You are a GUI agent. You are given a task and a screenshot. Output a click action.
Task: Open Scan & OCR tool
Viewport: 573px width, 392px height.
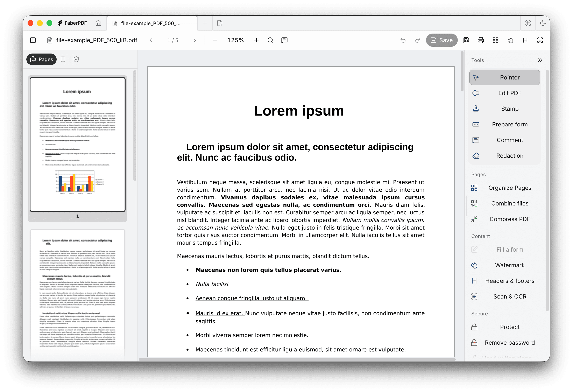tap(504, 297)
